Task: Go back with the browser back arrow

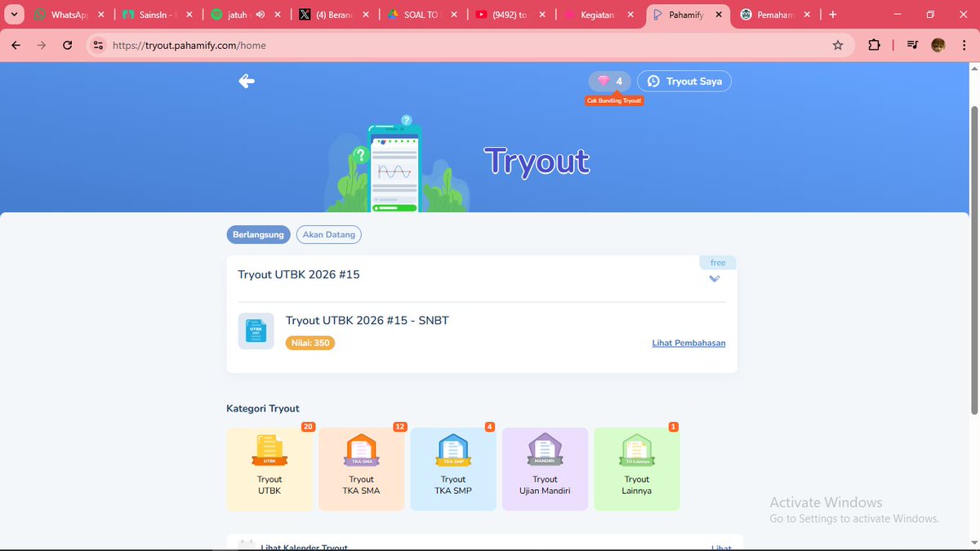Action: coord(16,46)
